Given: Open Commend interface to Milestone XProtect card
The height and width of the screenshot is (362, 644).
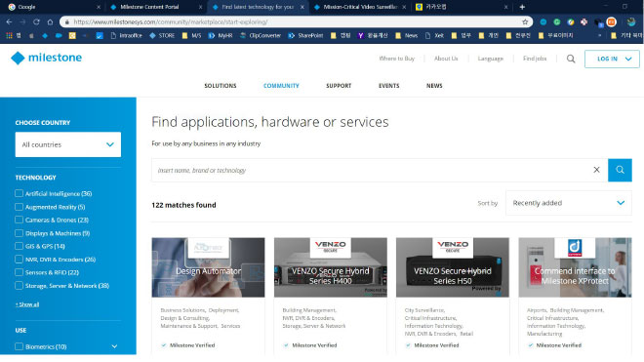Looking at the screenshot, I should click(x=575, y=267).
